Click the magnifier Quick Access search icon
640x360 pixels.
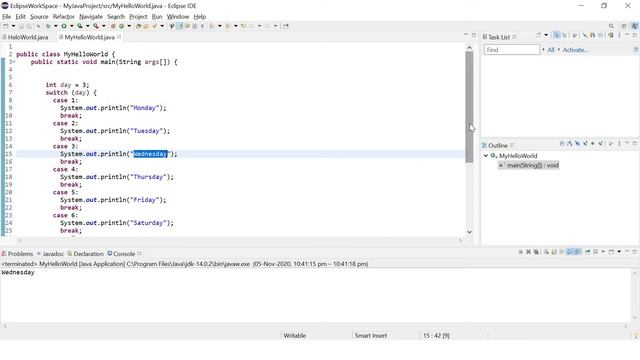point(611,26)
